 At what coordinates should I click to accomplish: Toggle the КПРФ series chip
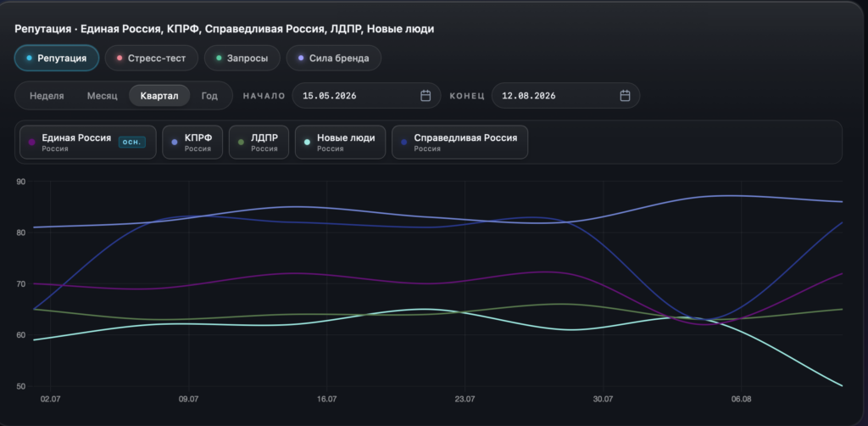pos(192,143)
